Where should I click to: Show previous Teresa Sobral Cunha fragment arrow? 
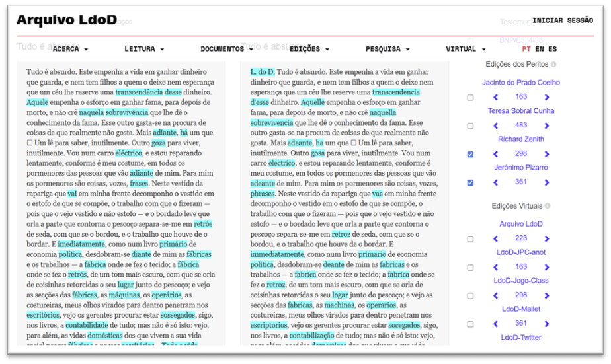coord(495,126)
